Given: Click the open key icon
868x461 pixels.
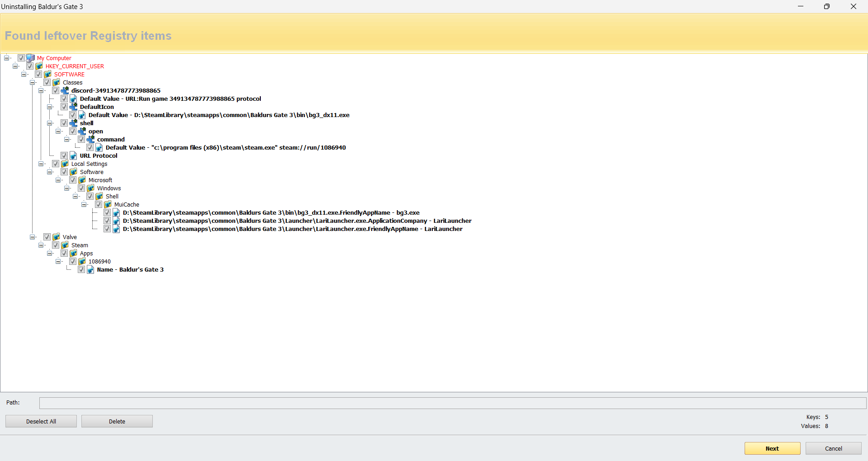Looking at the screenshot, I should tap(82, 131).
